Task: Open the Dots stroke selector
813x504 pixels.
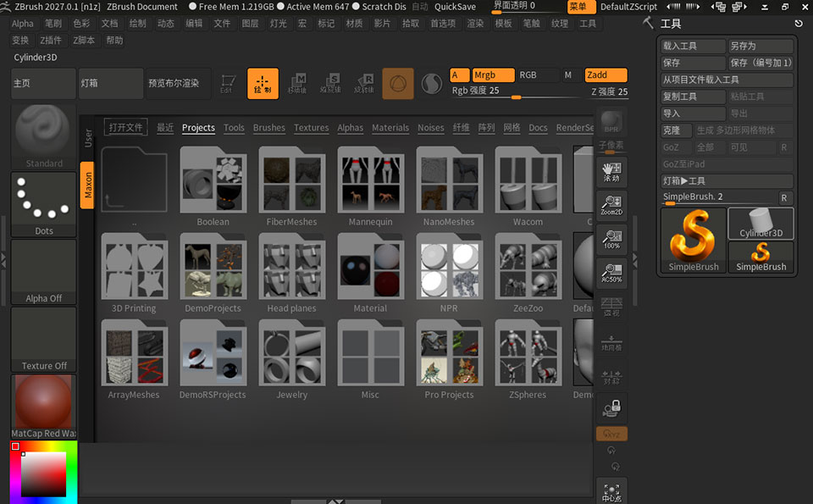Action: [43, 204]
